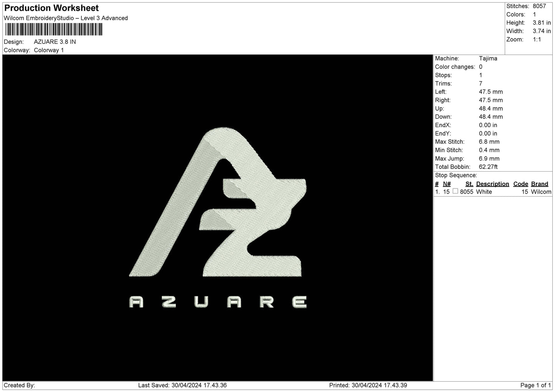
Task: Click the 'N#' column header
Action: [x=447, y=184]
